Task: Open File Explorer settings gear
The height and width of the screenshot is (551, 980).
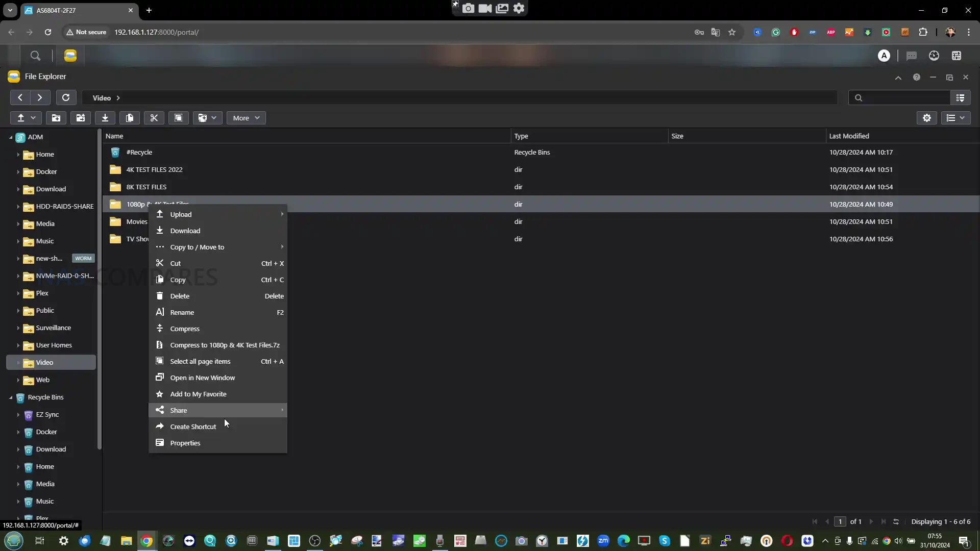Action: click(x=927, y=118)
